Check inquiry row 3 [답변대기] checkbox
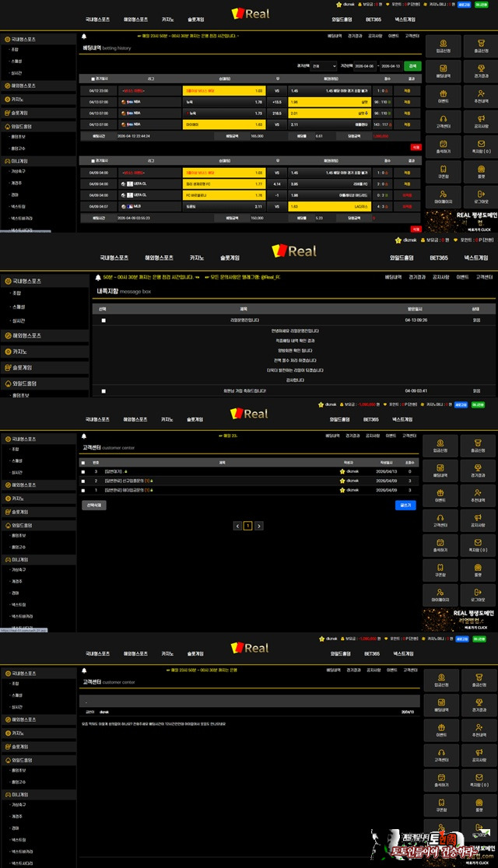 [x=83, y=472]
